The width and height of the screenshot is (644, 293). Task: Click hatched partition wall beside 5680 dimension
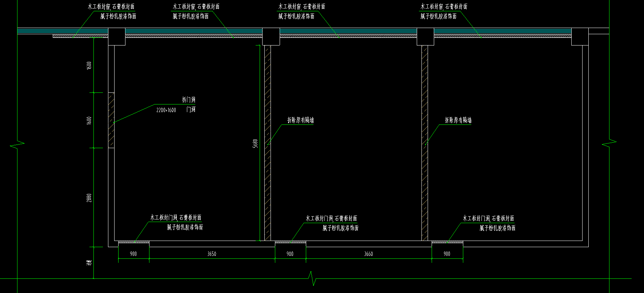(268, 143)
